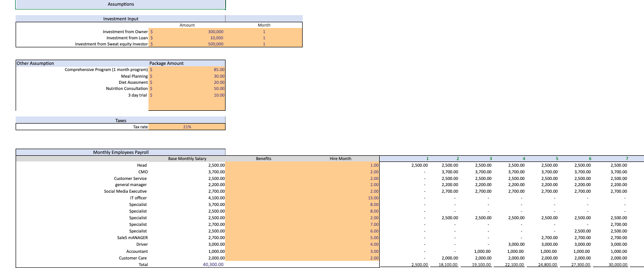Screen dimensions: 644x268
Task: Select the Assumptions title cell
Action: pyautogui.click(x=121, y=4)
